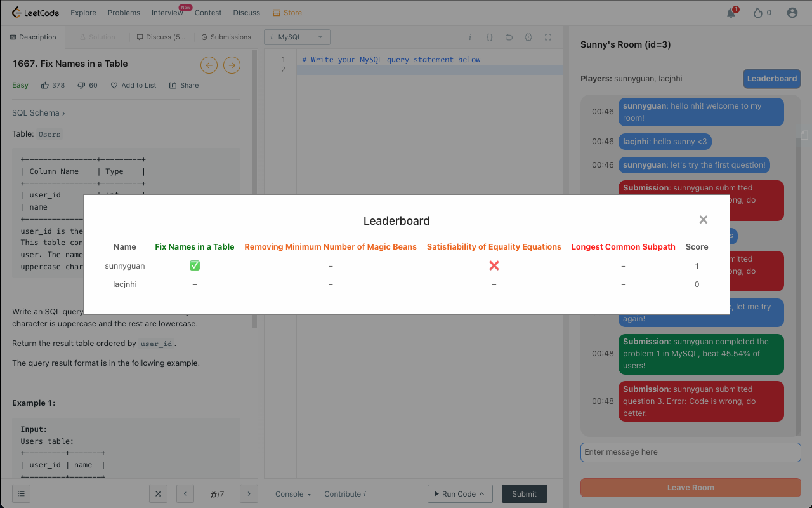
Task: Close the Leaderboard dialog
Action: tap(703, 220)
